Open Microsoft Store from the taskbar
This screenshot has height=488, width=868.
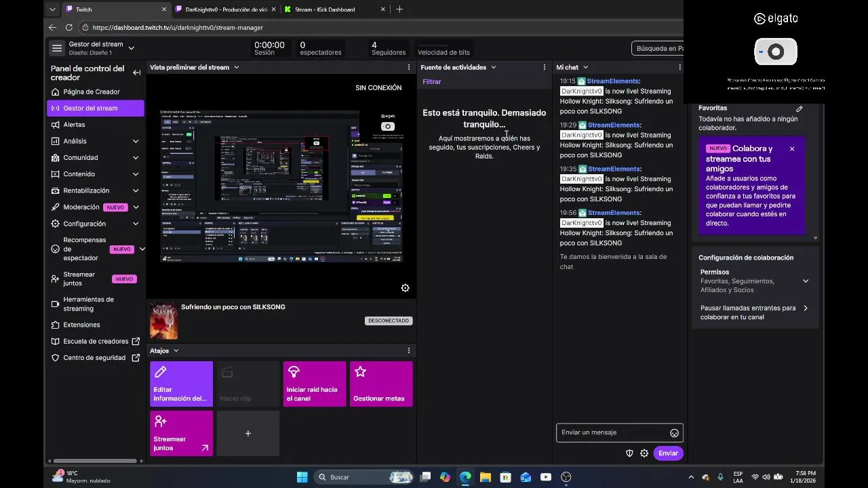point(505,477)
